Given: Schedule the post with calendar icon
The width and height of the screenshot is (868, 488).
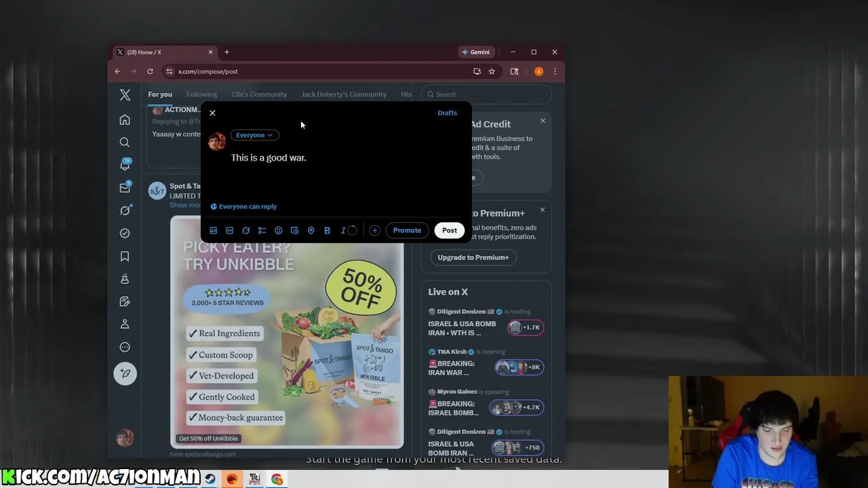Looking at the screenshot, I should (294, 230).
